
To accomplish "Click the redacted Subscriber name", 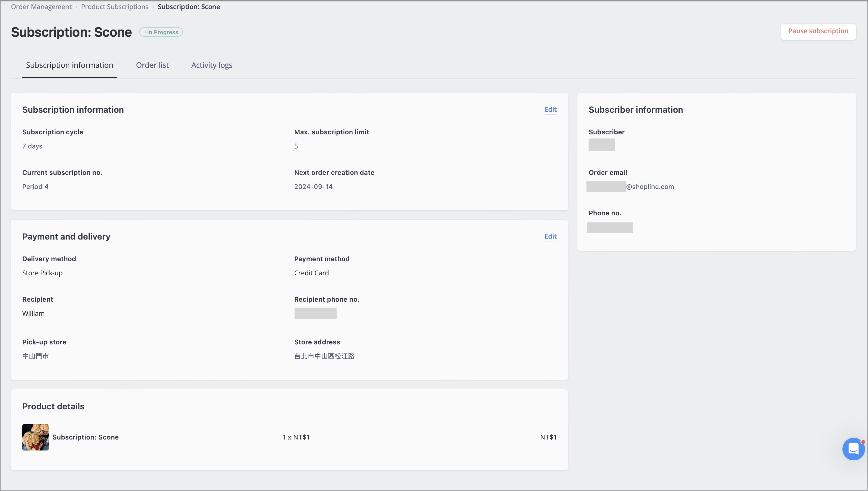I will click(x=602, y=145).
